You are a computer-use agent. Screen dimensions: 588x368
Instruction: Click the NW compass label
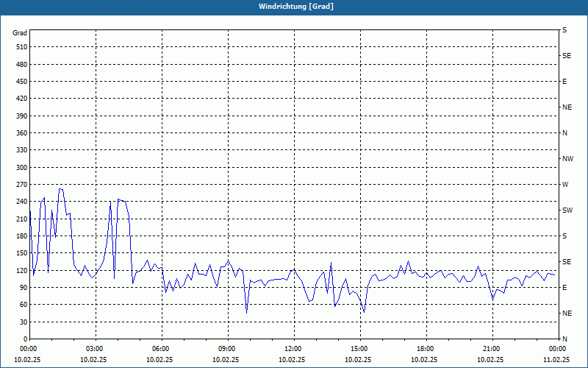567,159
